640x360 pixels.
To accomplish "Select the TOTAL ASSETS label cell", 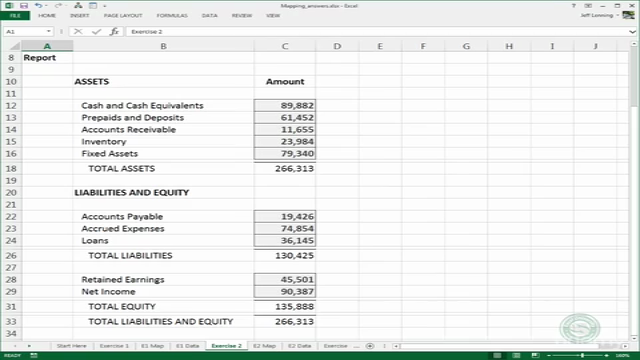I will pos(163,168).
